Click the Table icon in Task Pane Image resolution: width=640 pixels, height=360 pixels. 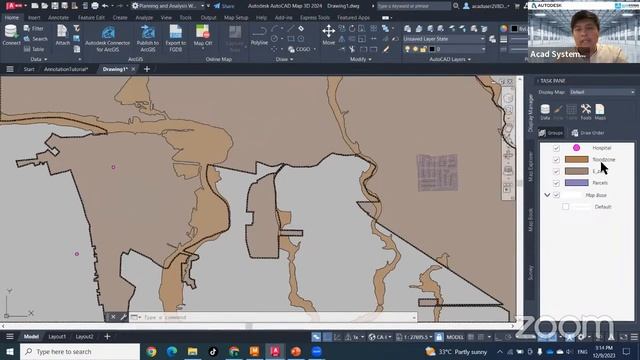(572, 112)
